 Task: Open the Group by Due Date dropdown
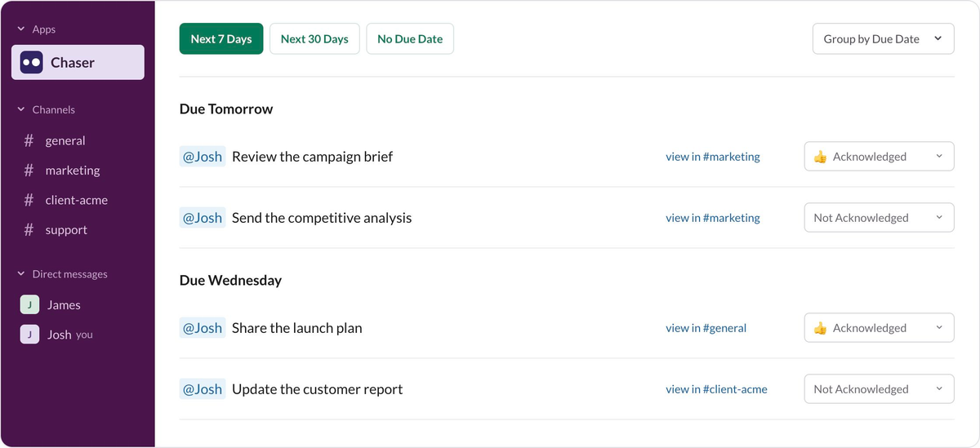point(884,38)
